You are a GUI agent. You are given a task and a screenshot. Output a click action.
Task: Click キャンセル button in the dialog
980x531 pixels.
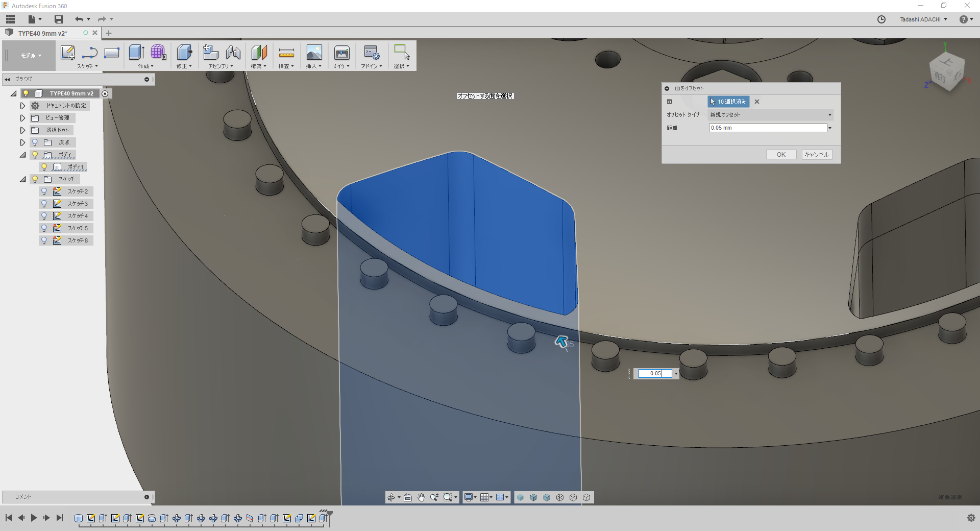[x=817, y=155]
